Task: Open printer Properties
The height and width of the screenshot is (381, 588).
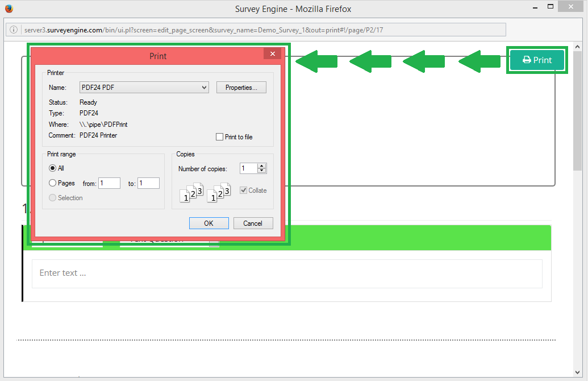Action: click(x=241, y=88)
